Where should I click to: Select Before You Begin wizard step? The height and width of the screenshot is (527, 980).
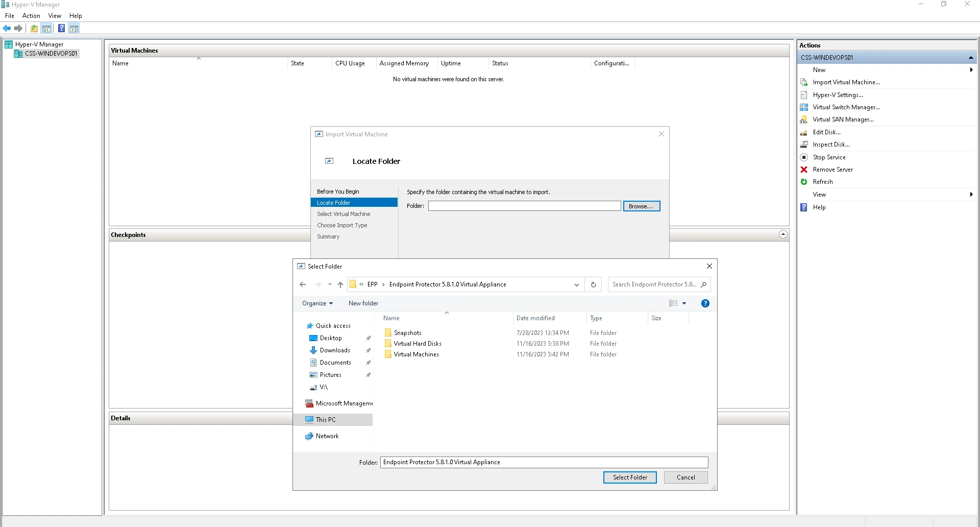[x=338, y=191]
